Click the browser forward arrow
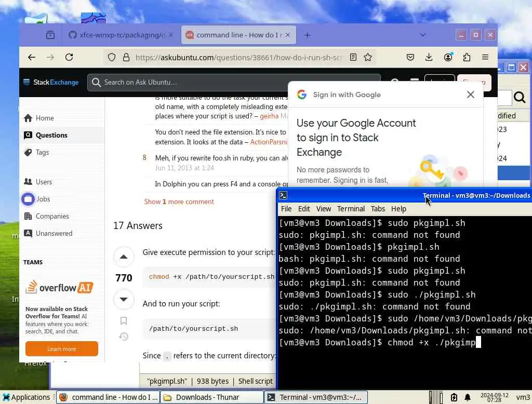Viewport: 532px width, 404px height. tap(50, 57)
